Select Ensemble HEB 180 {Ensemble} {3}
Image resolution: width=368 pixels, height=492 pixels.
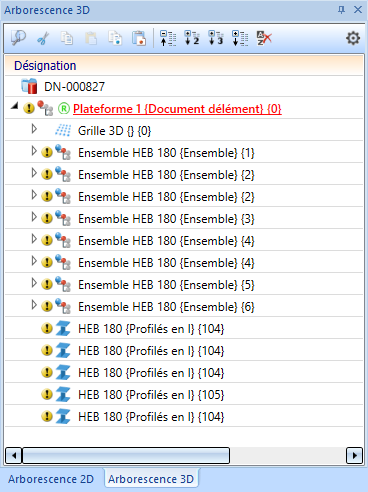pos(166,219)
